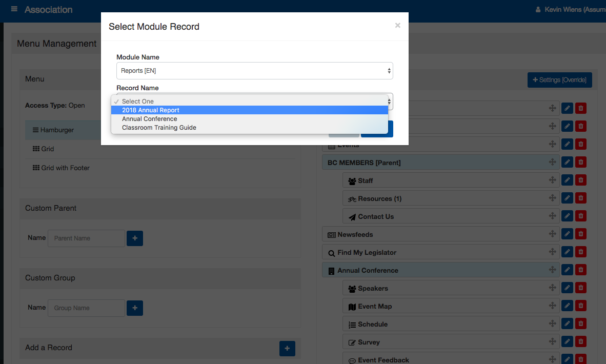Click move handle for Annual Conference
606x364 pixels.
552,270
